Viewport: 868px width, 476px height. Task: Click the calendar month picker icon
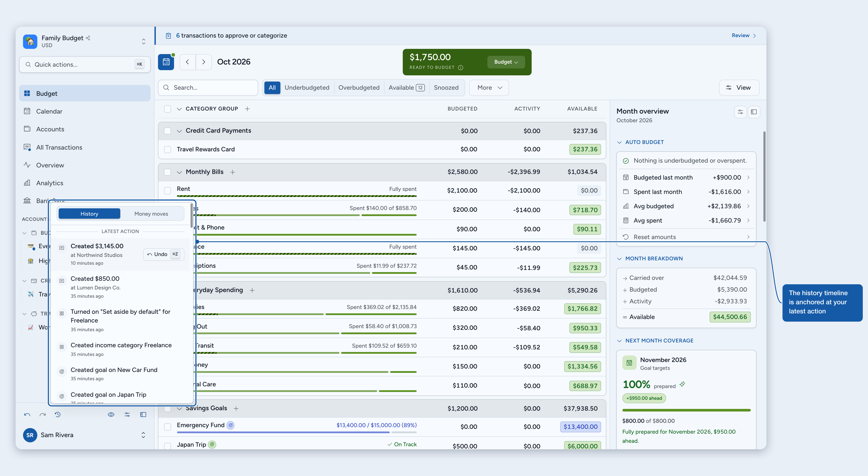(x=166, y=62)
